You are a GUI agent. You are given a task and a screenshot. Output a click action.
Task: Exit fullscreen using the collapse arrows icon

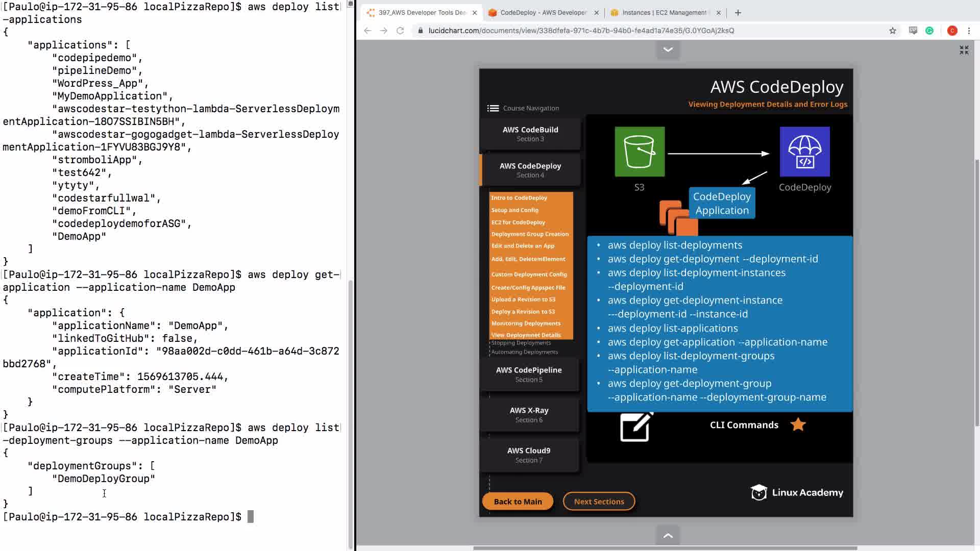[964, 50]
